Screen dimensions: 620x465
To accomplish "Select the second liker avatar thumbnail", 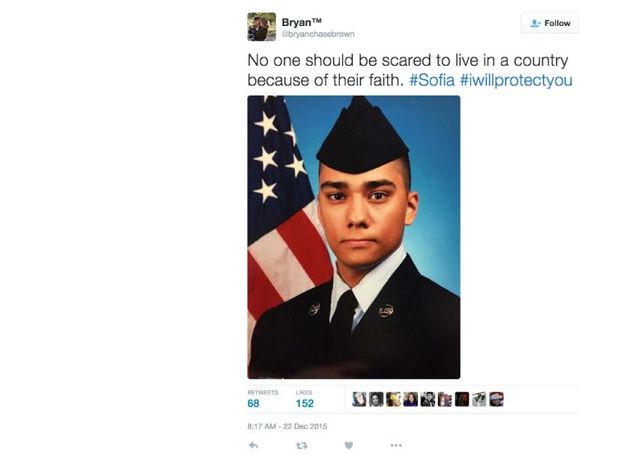I will pyautogui.click(x=376, y=399).
